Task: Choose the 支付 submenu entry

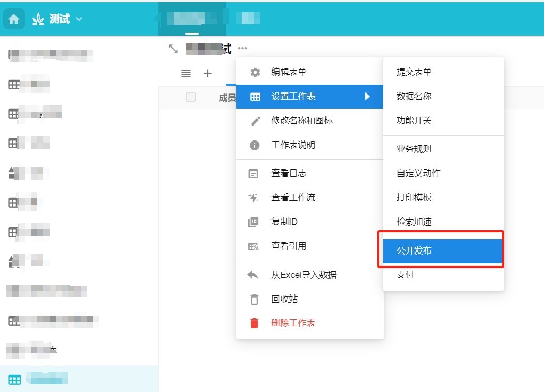Action: (405, 274)
